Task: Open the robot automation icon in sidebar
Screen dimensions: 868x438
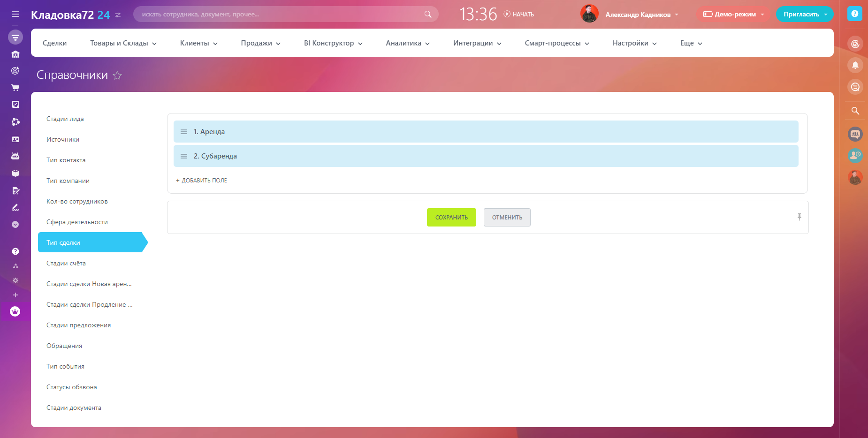Action: click(15, 156)
